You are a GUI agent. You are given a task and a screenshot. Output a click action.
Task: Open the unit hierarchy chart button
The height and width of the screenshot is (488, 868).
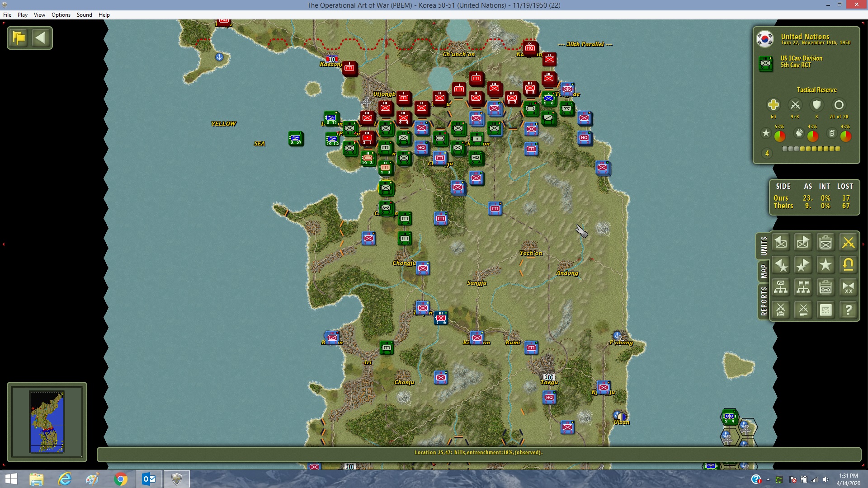781,287
